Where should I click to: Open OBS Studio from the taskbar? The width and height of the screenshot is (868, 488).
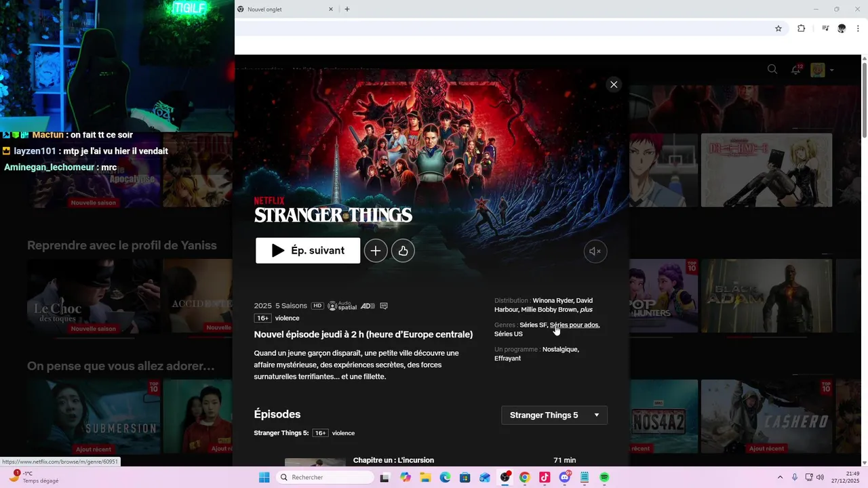[505, 478]
